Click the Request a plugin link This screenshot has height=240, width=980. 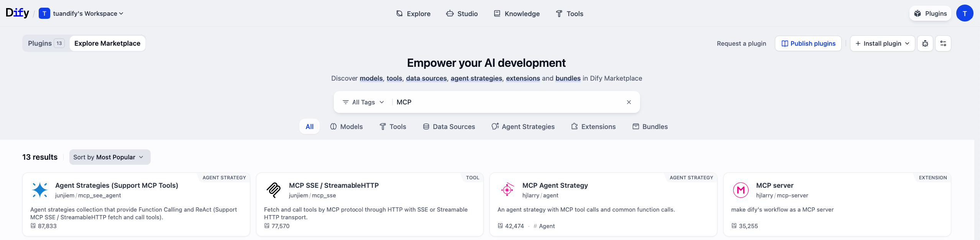pos(741,43)
